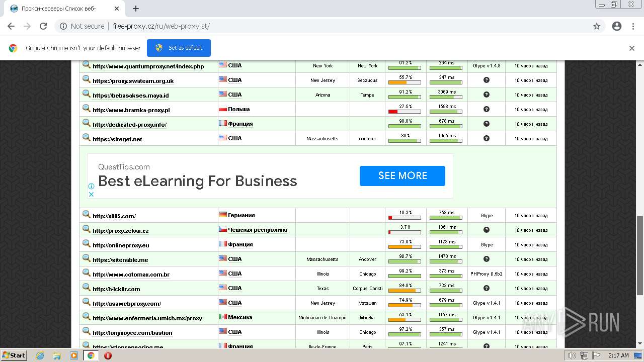Close the Прокси-серверы browser tab
This screenshot has width=644, height=362.
coord(117,9)
